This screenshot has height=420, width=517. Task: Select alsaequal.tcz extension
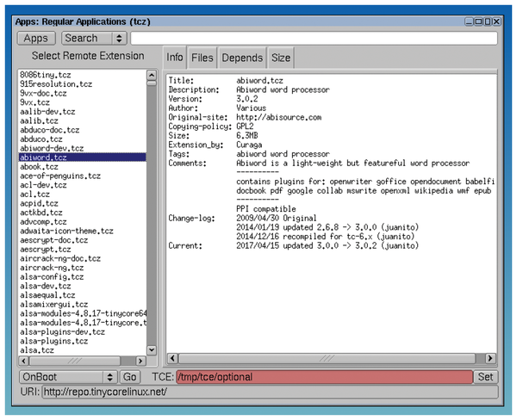[x=82, y=295]
